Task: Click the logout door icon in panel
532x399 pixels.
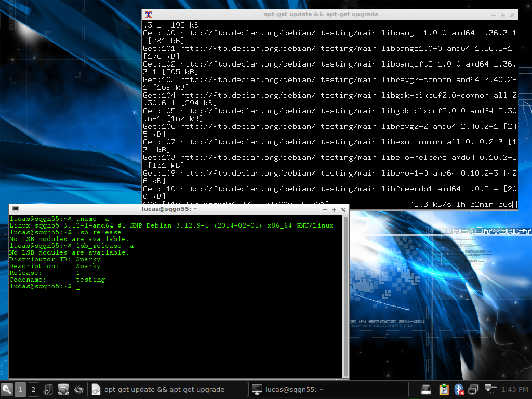Action: click(48, 390)
